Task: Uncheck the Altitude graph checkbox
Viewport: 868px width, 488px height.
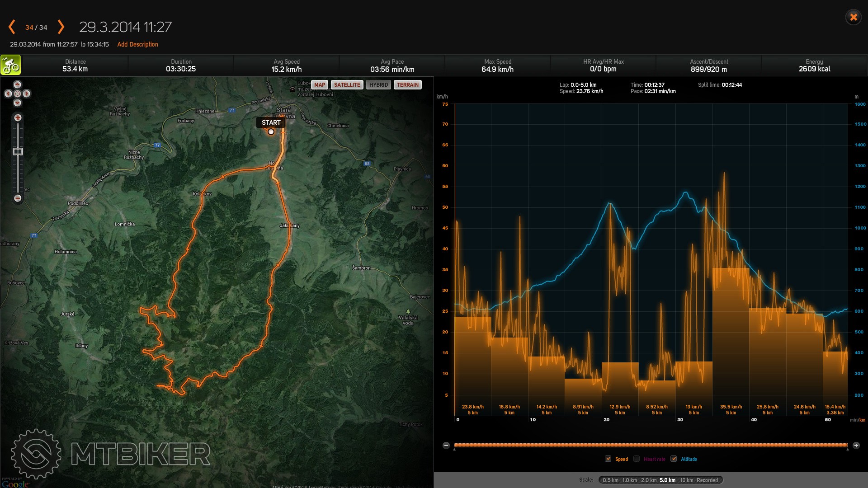Action: (674, 459)
